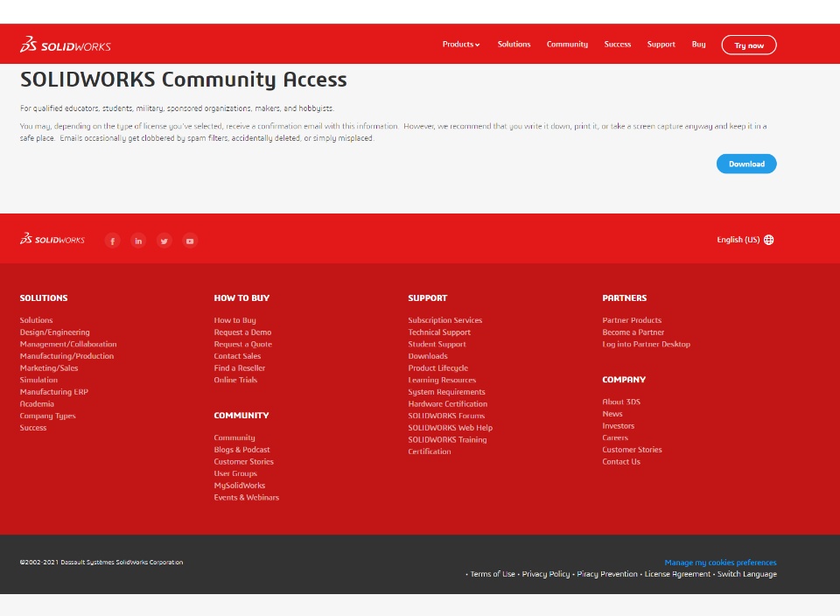The width and height of the screenshot is (840, 616).
Task: Open the Solutions nav menu item
Action: 514,45
